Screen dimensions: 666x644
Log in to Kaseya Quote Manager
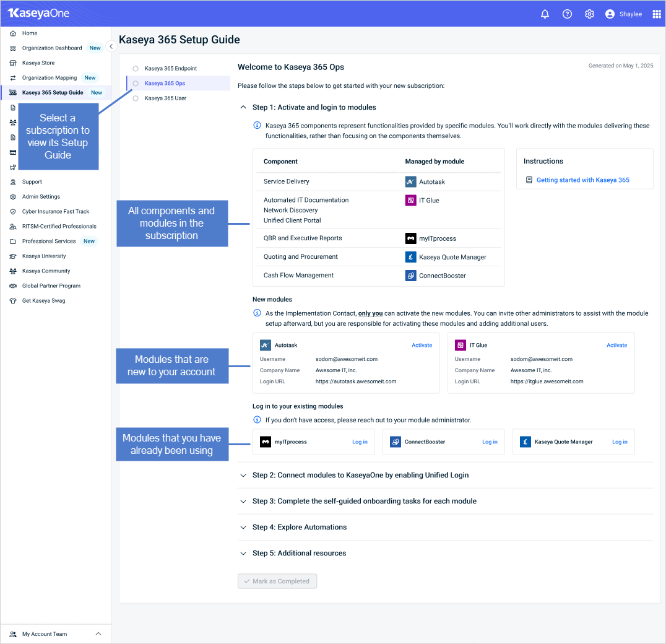620,442
